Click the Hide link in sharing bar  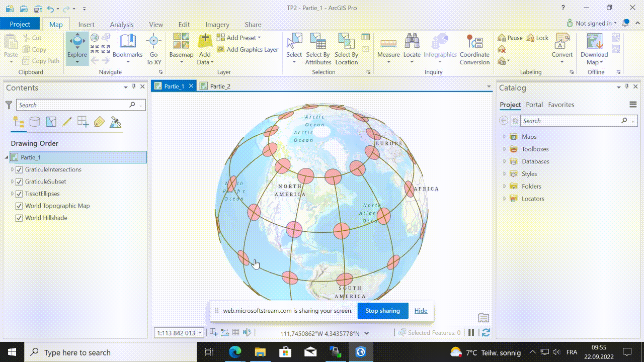[421, 311]
